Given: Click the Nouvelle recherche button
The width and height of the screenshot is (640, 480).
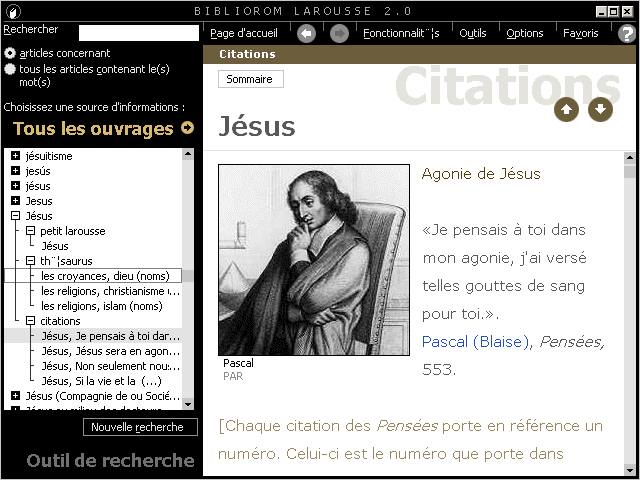Looking at the screenshot, I should (140, 427).
